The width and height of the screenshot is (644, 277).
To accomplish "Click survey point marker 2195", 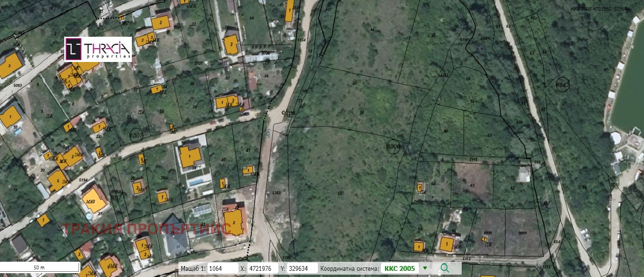I will pos(284,113).
